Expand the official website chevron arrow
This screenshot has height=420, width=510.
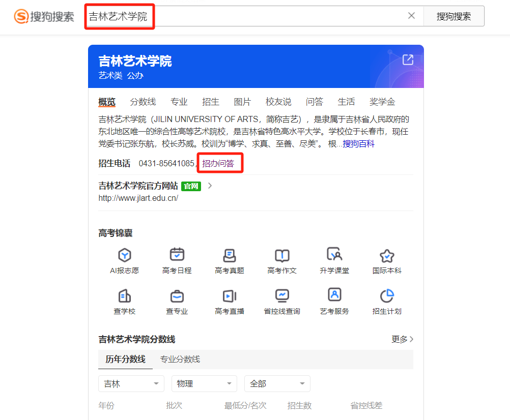click(x=210, y=186)
